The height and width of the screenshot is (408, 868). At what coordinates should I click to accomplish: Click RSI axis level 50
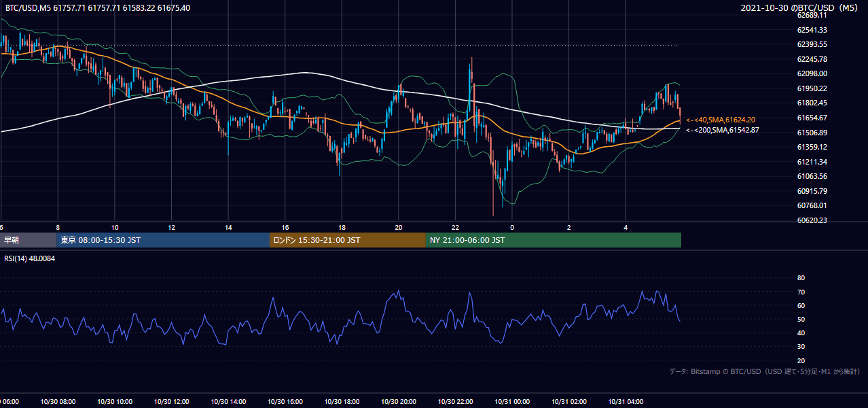801,319
